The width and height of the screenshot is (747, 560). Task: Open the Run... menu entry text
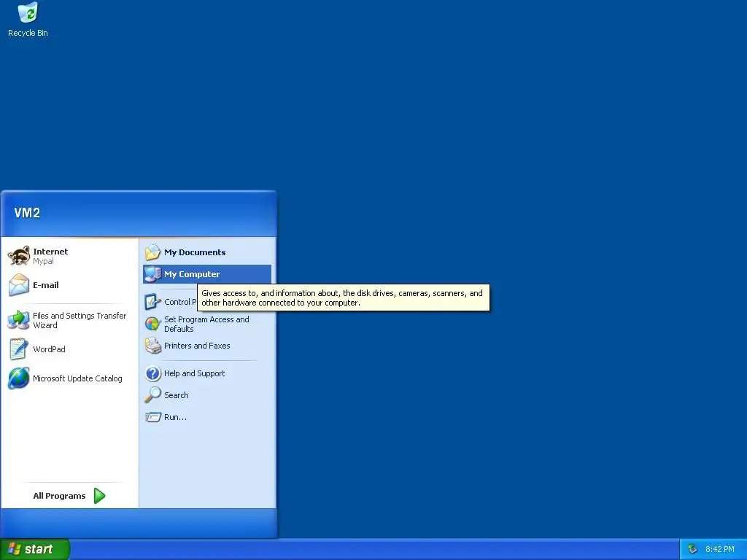click(x=175, y=417)
